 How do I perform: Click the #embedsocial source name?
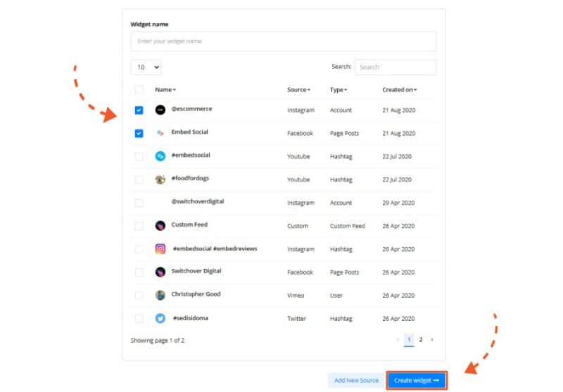[191, 155]
